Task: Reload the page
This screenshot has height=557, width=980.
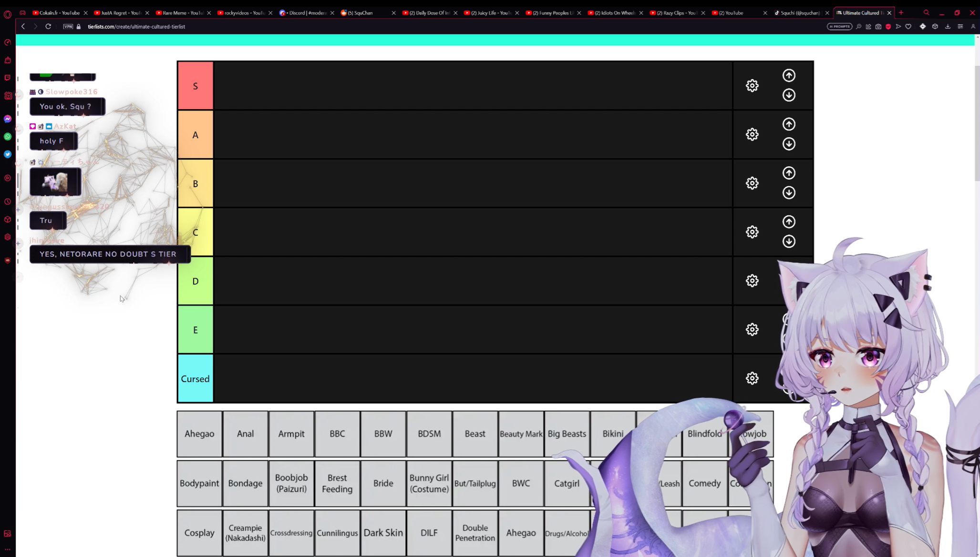Action: pos(48,27)
